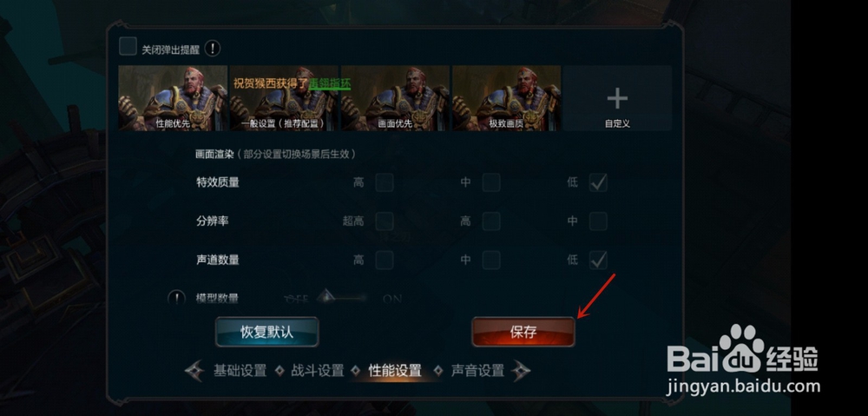
Task: Click the info icon next to 模型数量
Action: [x=176, y=299]
